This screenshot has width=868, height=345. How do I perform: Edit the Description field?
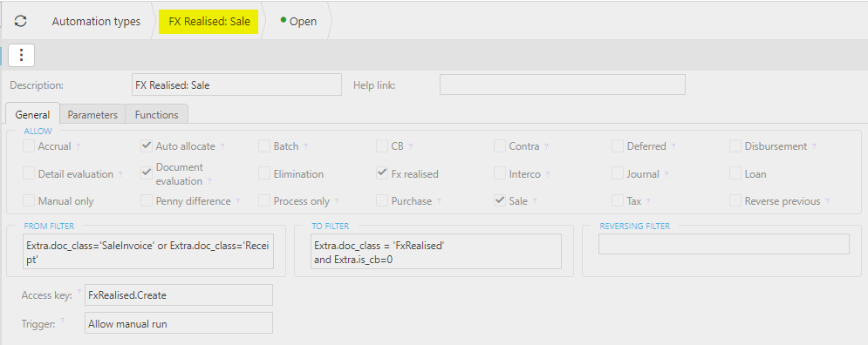(x=237, y=85)
